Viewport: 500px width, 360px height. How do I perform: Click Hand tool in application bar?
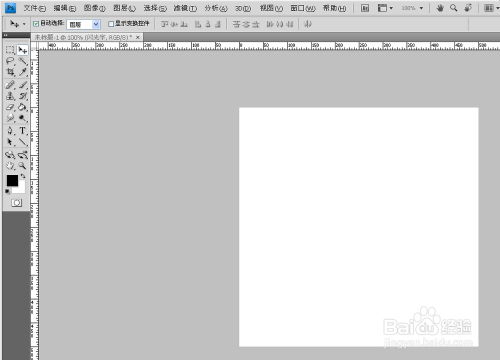[440, 8]
